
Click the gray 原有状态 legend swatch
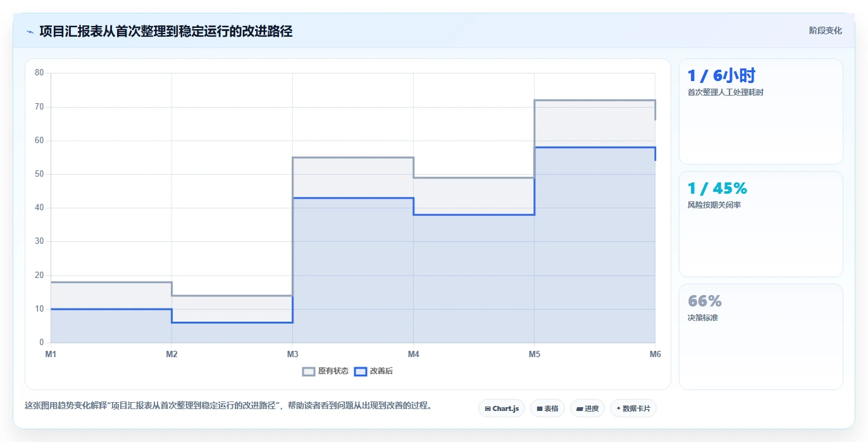309,372
